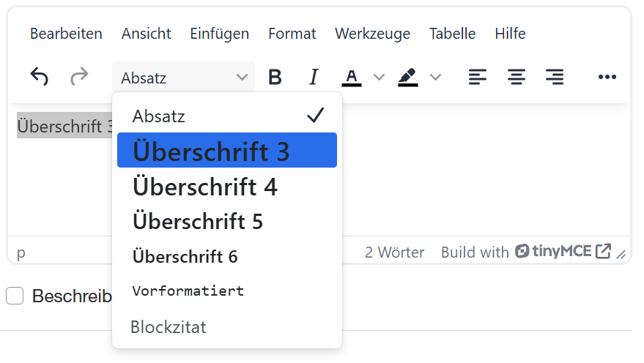Click the redo arrow icon
The width and height of the screenshot is (644, 363).
[79, 77]
